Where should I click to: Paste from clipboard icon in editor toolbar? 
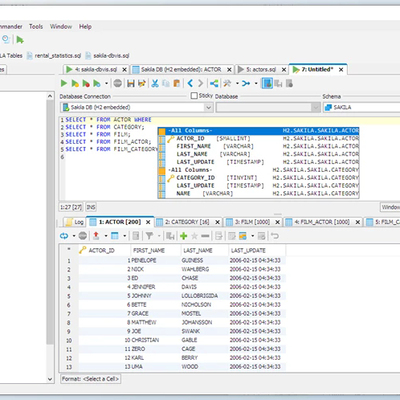pos(177,83)
